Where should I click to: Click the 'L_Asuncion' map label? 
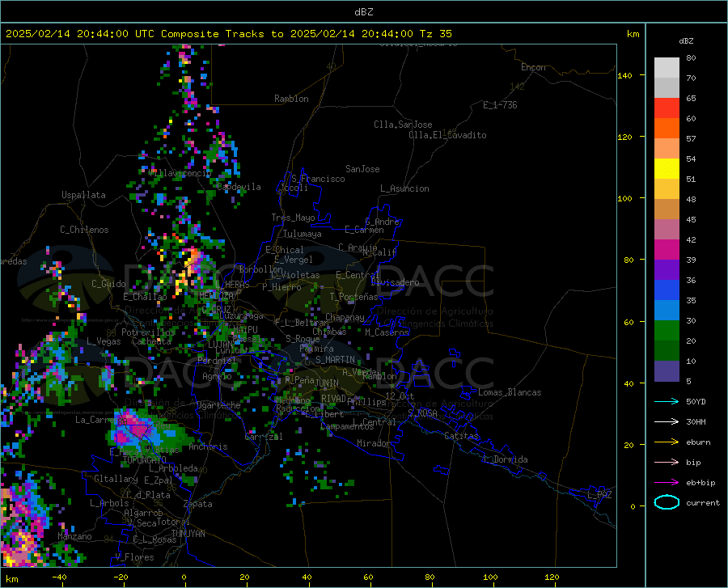click(x=404, y=188)
